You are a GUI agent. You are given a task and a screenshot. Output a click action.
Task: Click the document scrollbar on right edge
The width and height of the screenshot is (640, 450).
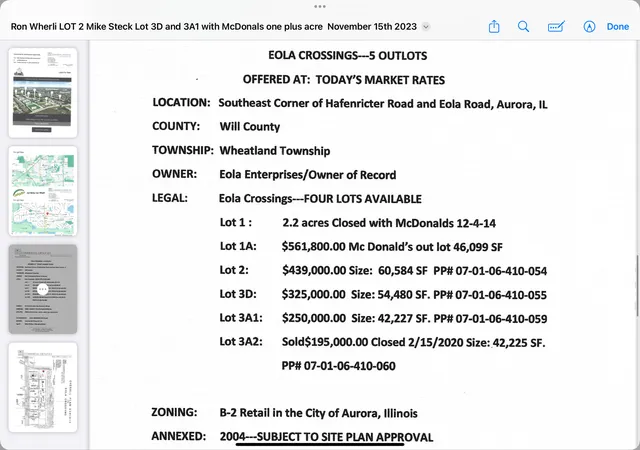point(637,285)
